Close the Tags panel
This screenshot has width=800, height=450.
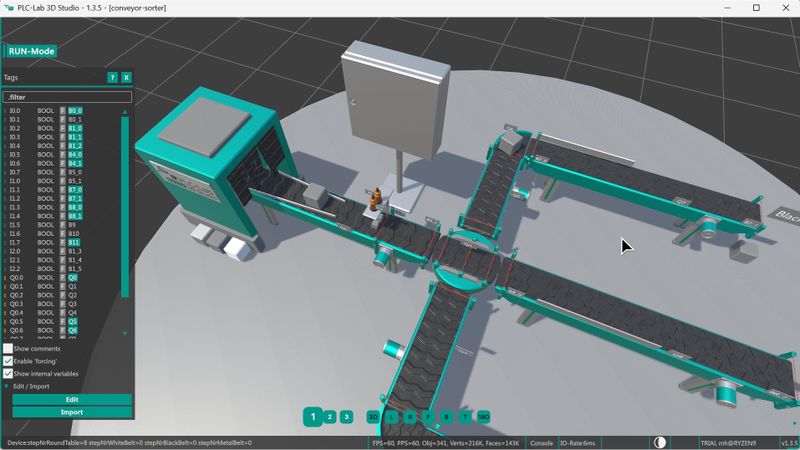pos(126,78)
